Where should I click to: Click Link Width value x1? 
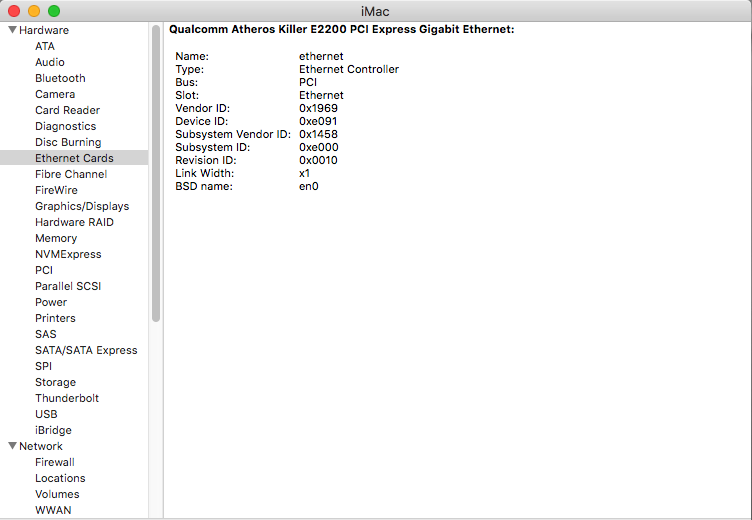click(304, 173)
